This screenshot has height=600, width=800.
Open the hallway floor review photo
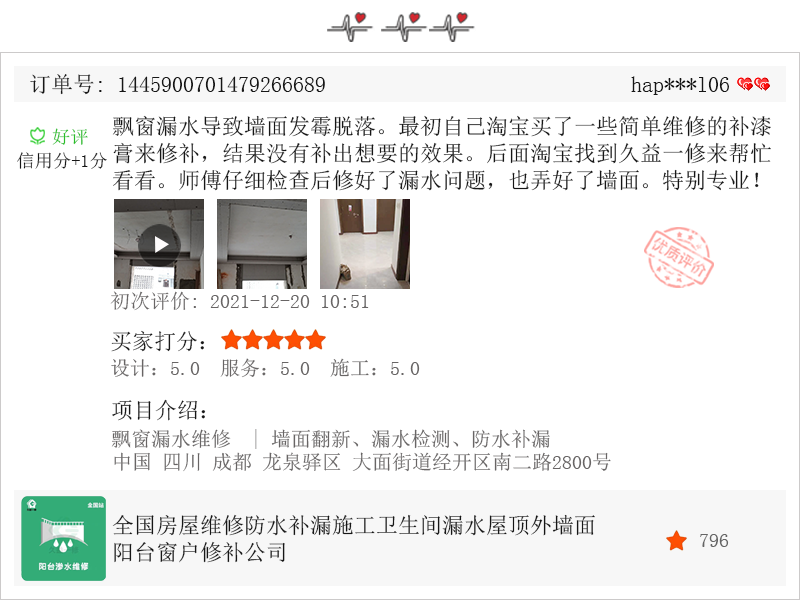tap(365, 244)
